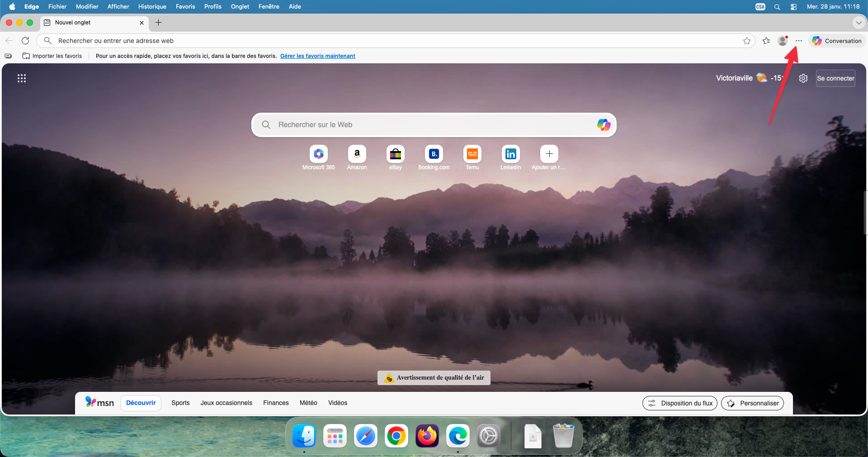Open new tab with plus icon
This screenshot has height=457, width=868.
158,23
